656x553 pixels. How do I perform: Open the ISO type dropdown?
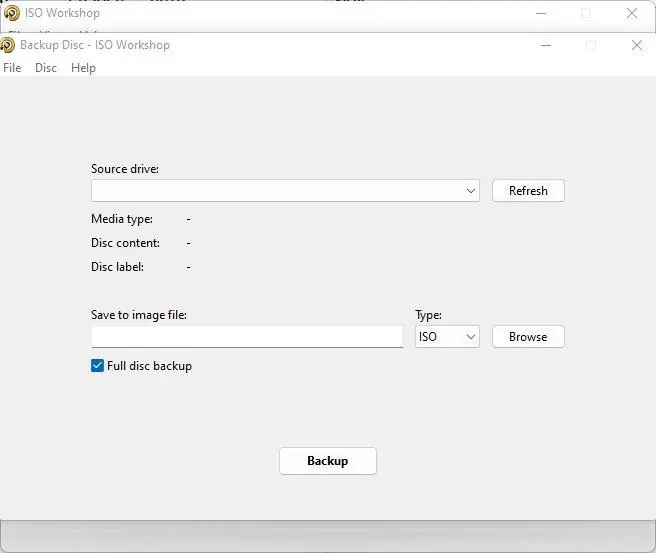447,337
